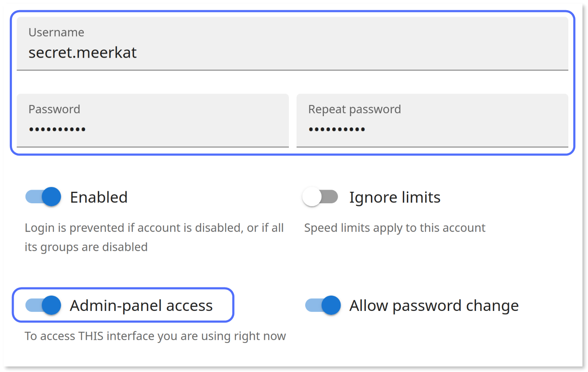The height and width of the screenshot is (372, 588).
Task: Click the Username field label
Action: pyautogui.click(x=56, y=32)
